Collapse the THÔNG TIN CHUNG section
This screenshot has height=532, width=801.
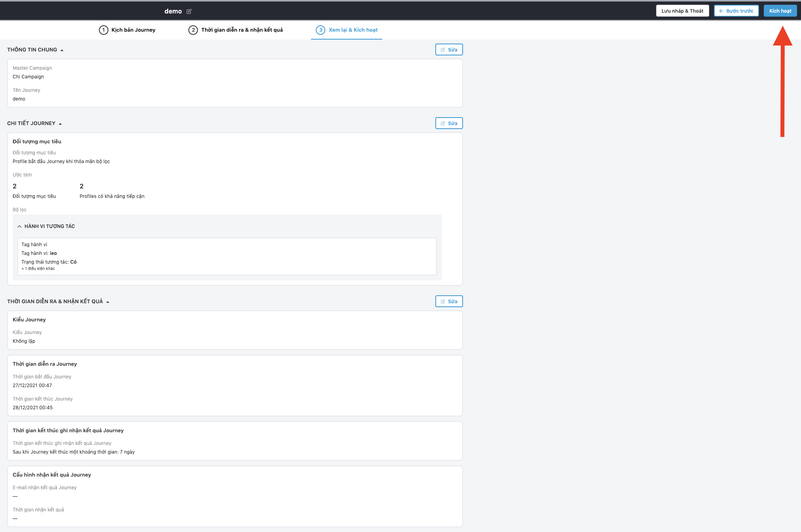(x=62, y=50)
